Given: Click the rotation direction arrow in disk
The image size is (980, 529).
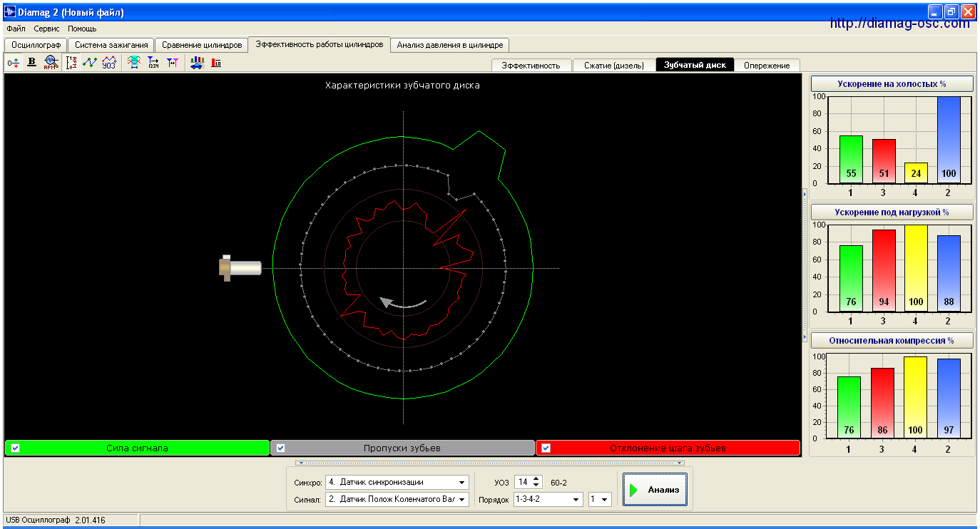Looking at the screenshot, I should tap(403, 302).
